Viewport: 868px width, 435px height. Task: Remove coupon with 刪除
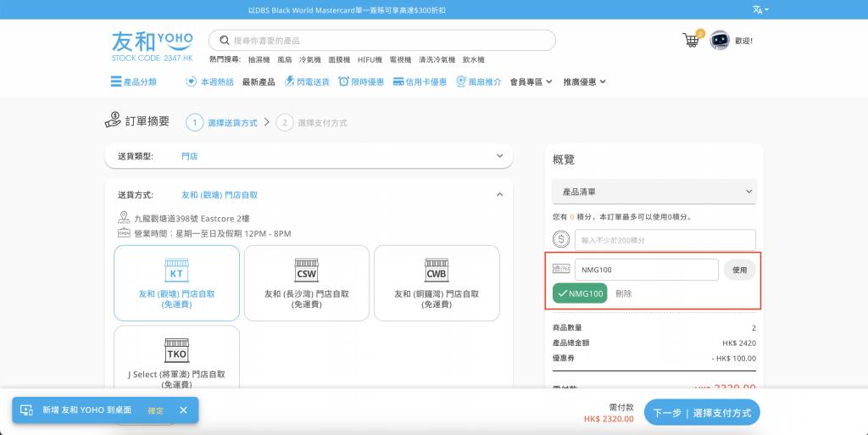pos(623,293)
